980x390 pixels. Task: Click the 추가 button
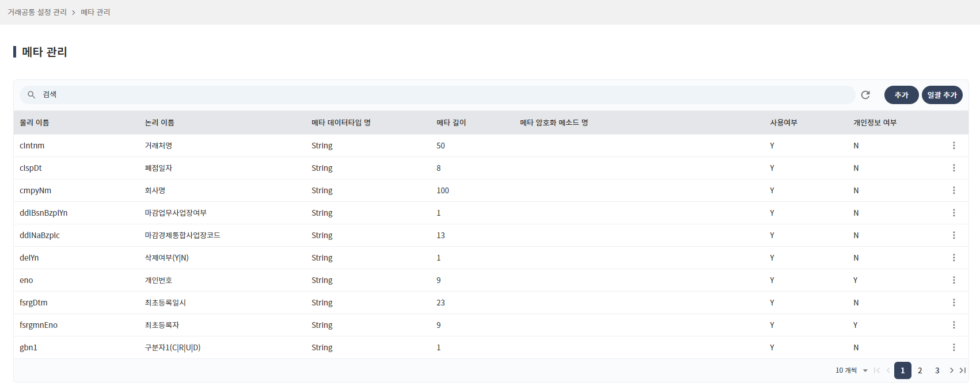pos(901,95)
